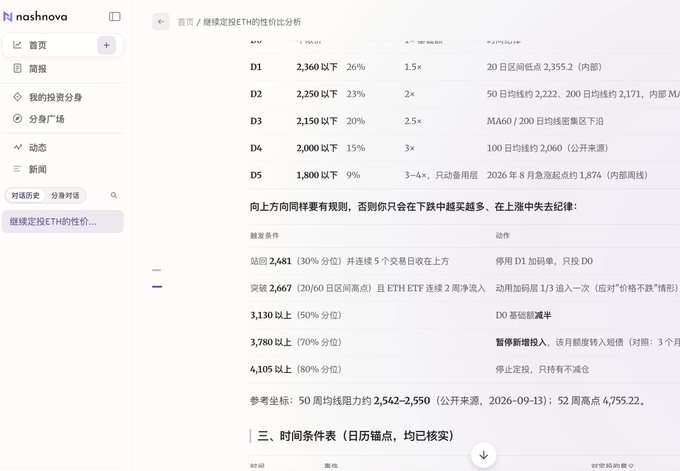The image size is (680, 471).
Task: Click the 新闻 list icon
Action: (17, 169)
